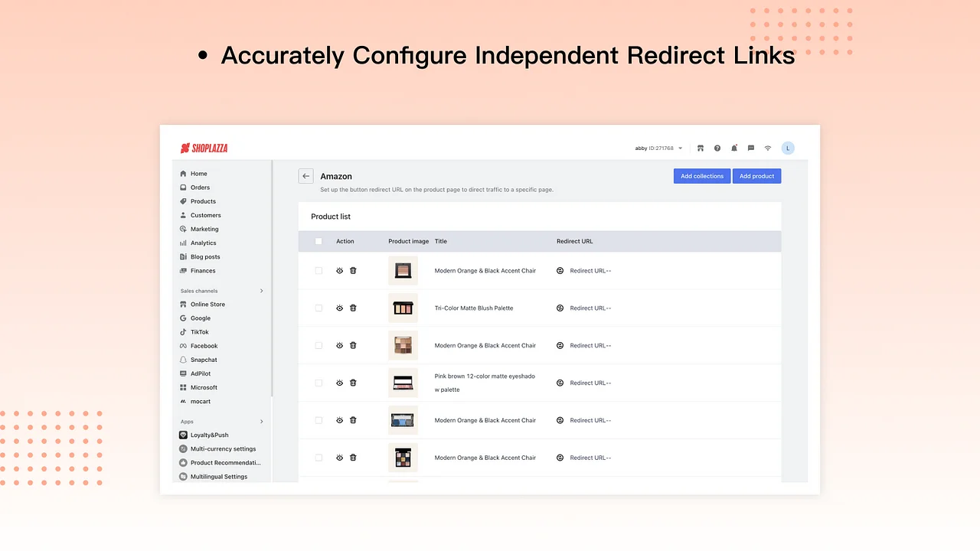Toggle the select-all checkbox in table header
This screenshot has height=551, width=980.
pyautogui.click(x=318, y=241)
